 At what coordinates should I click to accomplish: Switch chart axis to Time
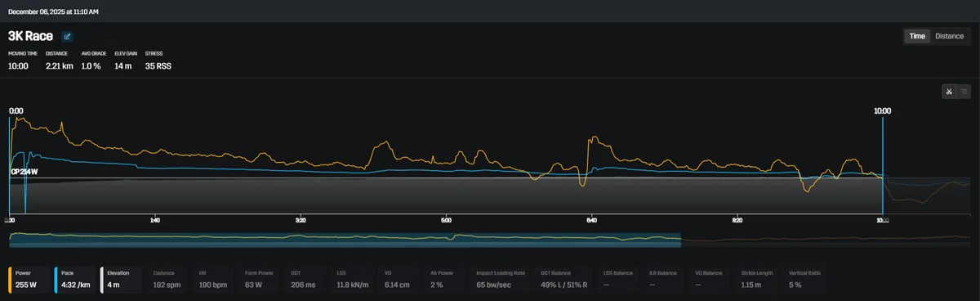(917, 36)
